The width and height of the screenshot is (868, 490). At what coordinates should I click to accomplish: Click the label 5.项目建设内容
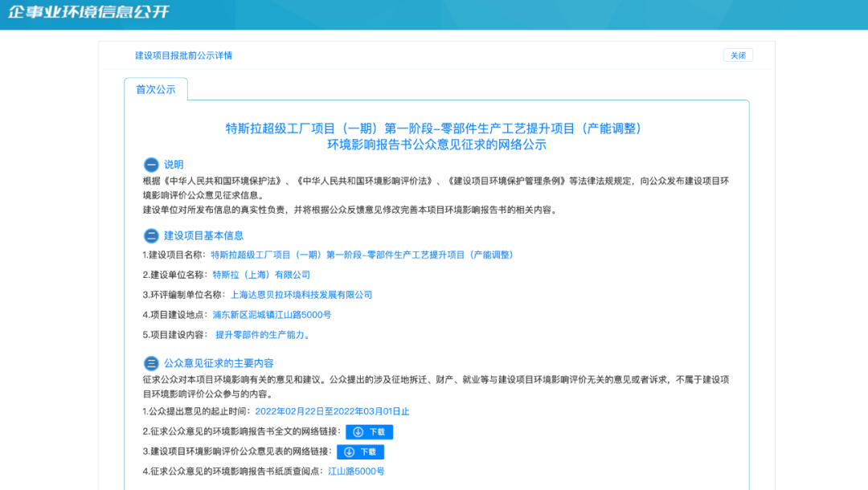coord(175,335)
